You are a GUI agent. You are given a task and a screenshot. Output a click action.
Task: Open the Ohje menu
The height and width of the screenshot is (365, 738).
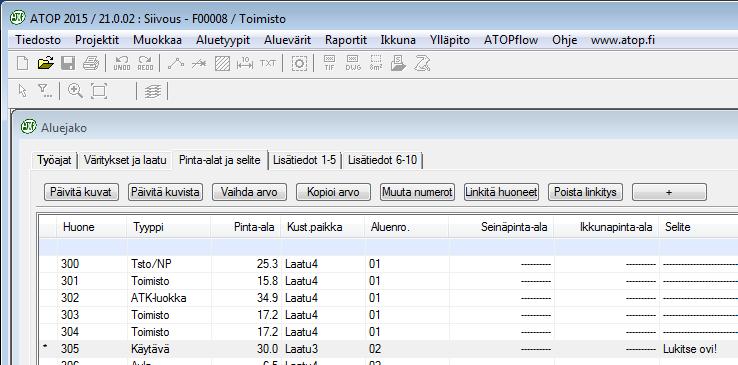pyautogui.click(x=564, y=40)
